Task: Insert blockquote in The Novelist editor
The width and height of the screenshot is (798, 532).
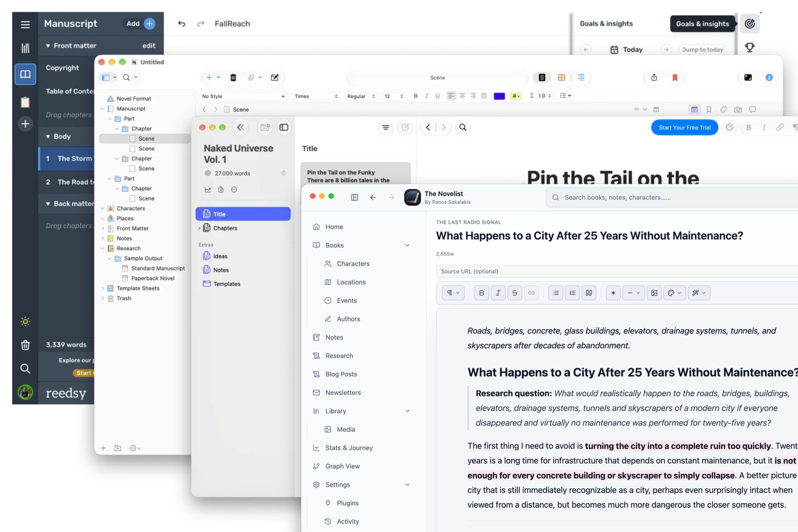Action: [589, 293]
